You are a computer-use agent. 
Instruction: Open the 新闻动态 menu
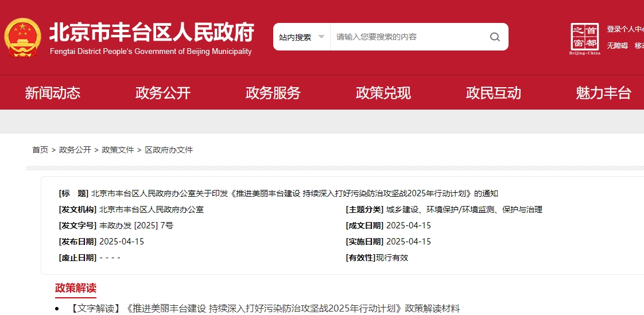pos(53,93)
